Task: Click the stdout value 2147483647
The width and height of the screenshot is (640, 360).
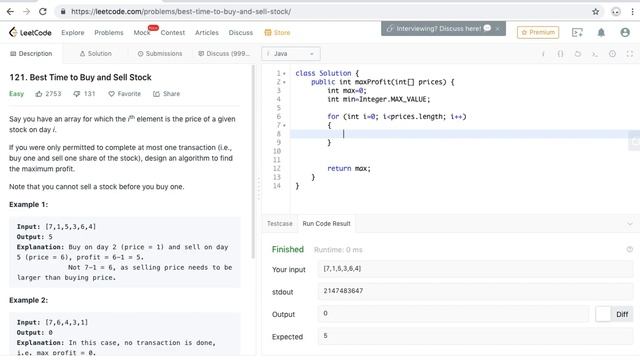Action: coord(343,291)
